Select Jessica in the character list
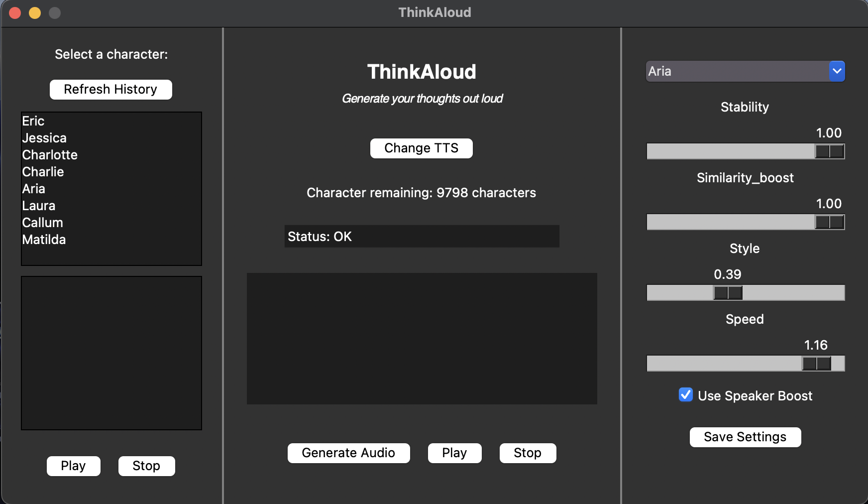The image size is (868, 504). [111, 138]
